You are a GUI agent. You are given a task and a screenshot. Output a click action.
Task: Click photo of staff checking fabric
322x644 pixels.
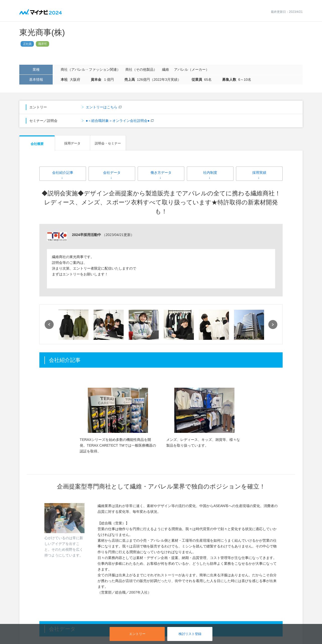[64, 518]
